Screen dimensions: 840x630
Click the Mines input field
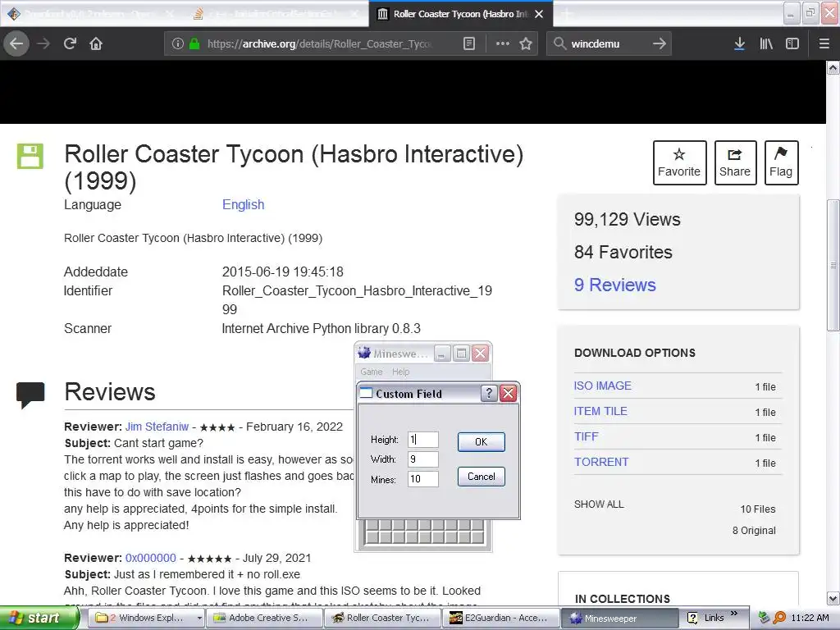422,479
